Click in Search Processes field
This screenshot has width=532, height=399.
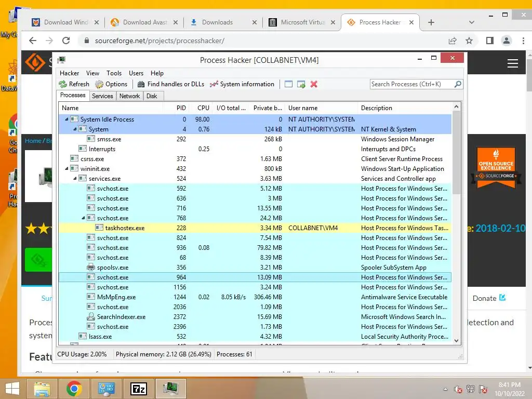[412, 84]
